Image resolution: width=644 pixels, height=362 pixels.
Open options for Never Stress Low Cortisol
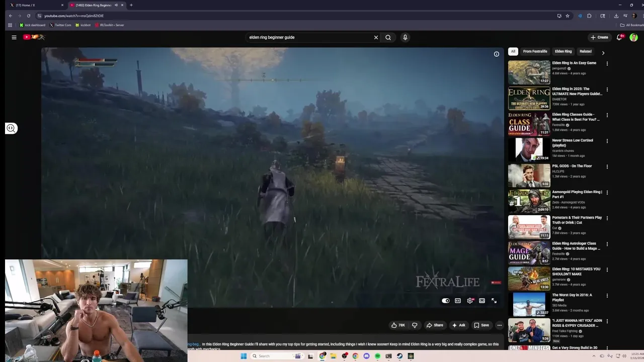coord(607,141)
